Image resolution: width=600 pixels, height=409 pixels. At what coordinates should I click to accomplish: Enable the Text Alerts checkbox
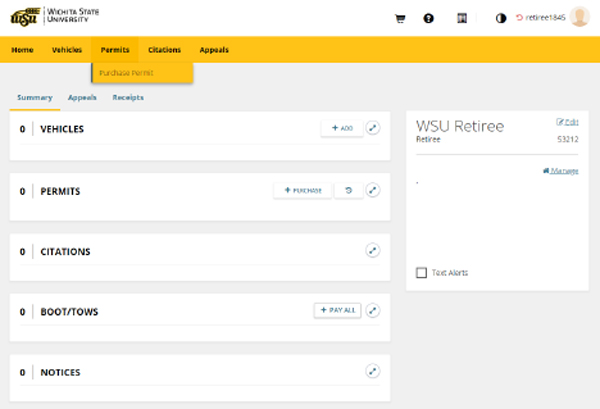421,273
